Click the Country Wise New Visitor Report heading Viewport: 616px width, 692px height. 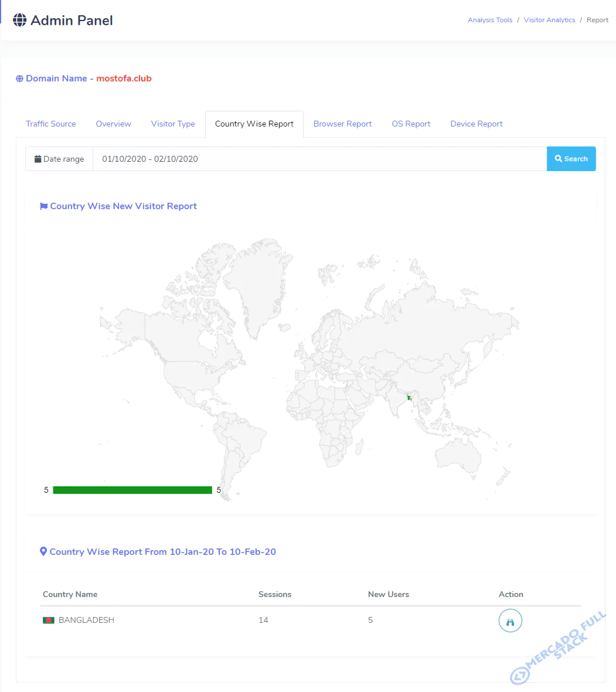coord(124,206)
